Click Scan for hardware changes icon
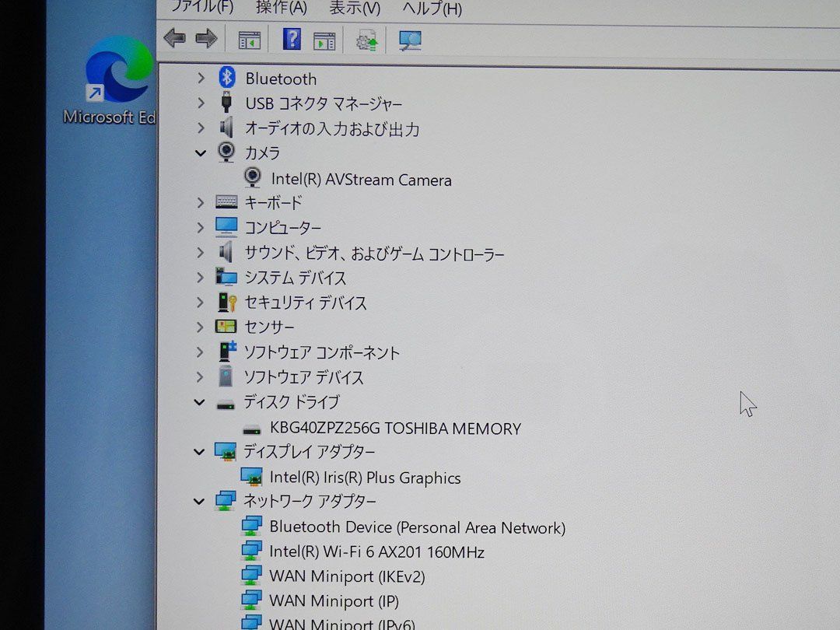 pos(409,40)
